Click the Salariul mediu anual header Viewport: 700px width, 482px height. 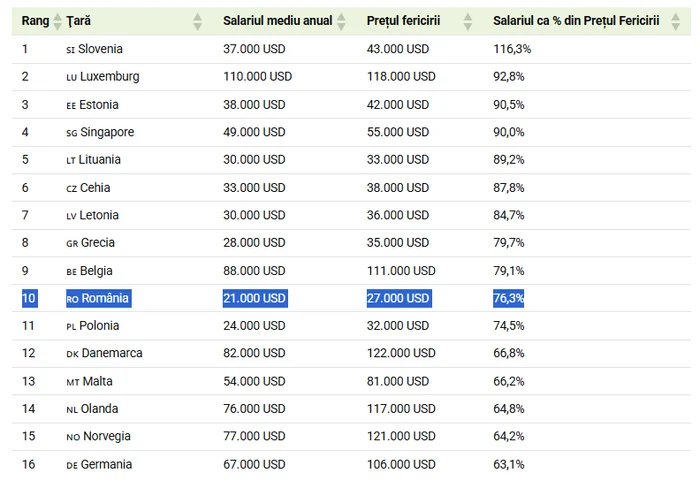click(x=278, y=21)
